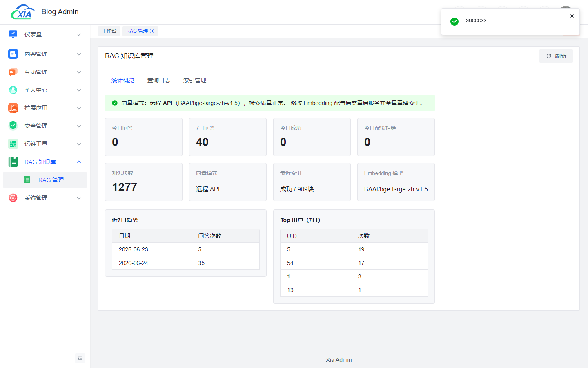Viewport: 588px width, 368px height.
Task: Click the 刷新 refresh button
Action: coord(556,56)
